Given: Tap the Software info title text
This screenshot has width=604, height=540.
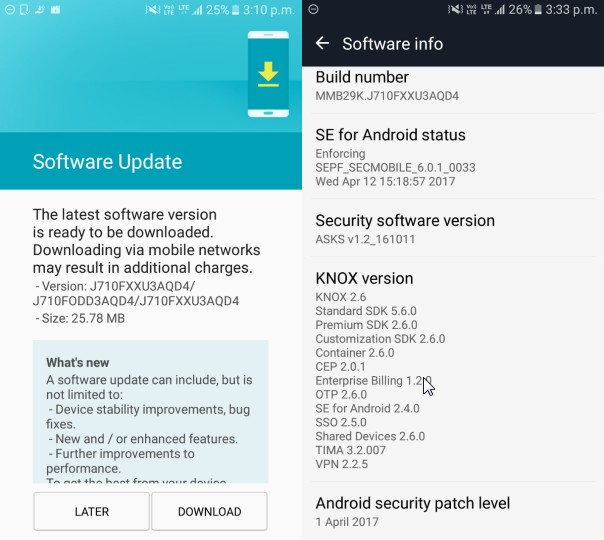Looking at the screenshot, I should (393, 44).
